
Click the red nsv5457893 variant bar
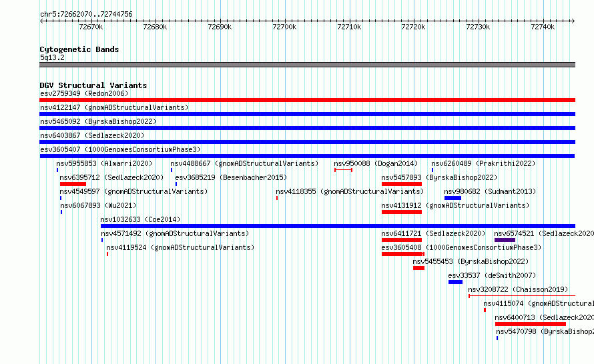402,184
